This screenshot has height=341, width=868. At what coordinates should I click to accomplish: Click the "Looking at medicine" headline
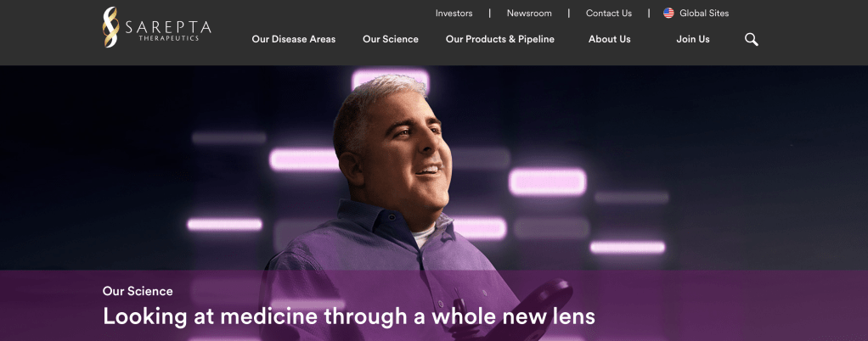349,316
